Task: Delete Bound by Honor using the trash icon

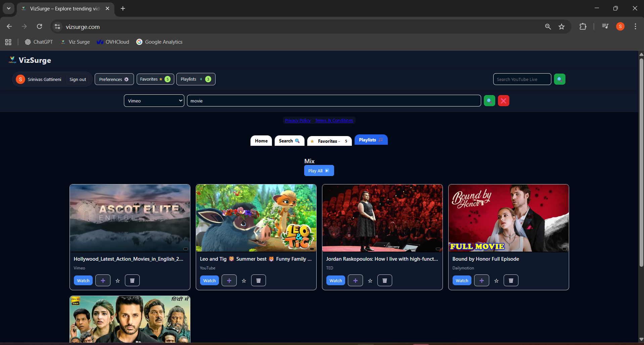Action: click(x=511, y=280)
